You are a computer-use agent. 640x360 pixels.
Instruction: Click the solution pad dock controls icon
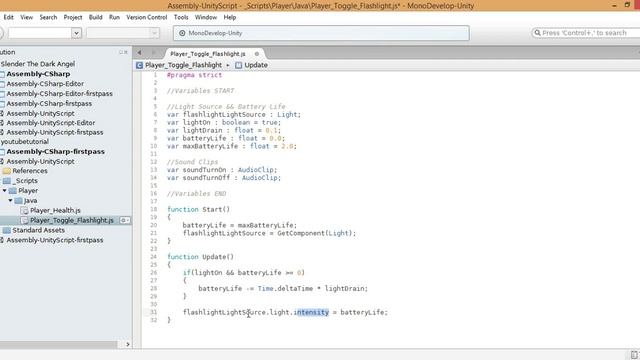(123, 52)
